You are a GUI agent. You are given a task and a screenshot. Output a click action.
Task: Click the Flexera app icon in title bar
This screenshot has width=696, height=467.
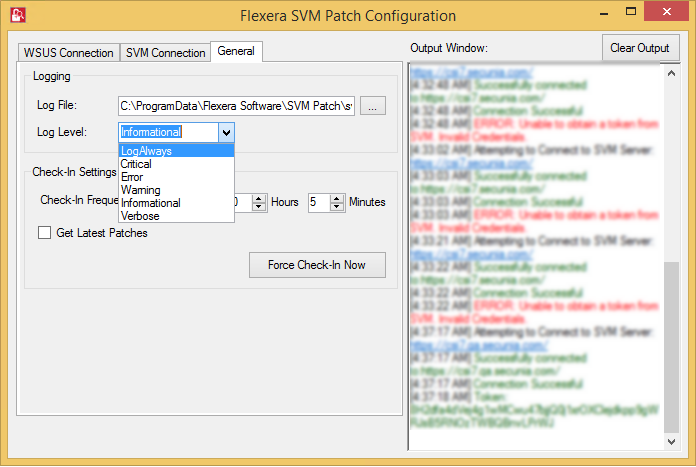point(17,16)
